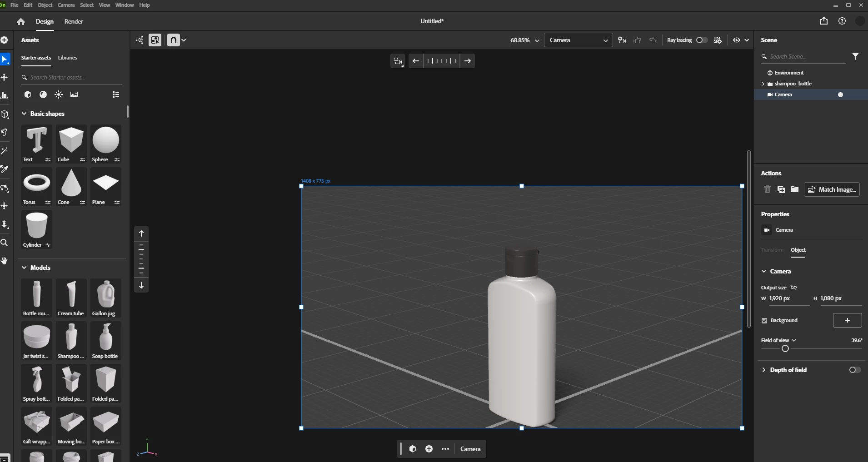Select the Magic Wand tool
Screen dimensions: 868x462
(5, 151)
